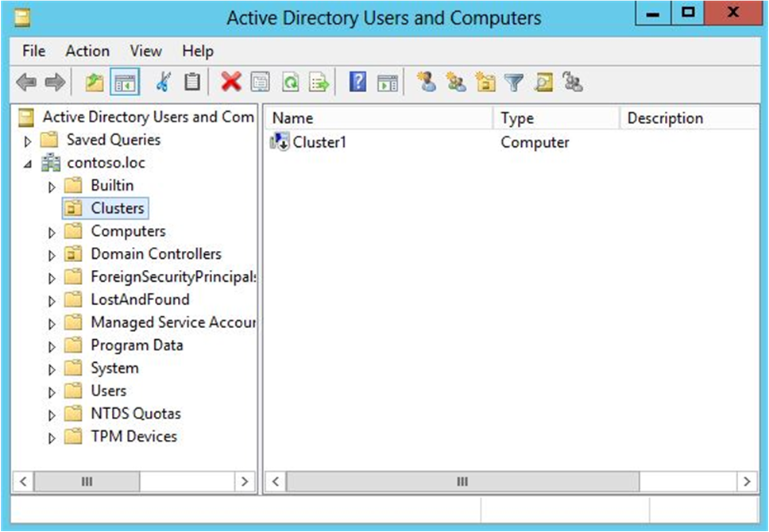Expand the Domain Controllers node

[x=52, y=254]
